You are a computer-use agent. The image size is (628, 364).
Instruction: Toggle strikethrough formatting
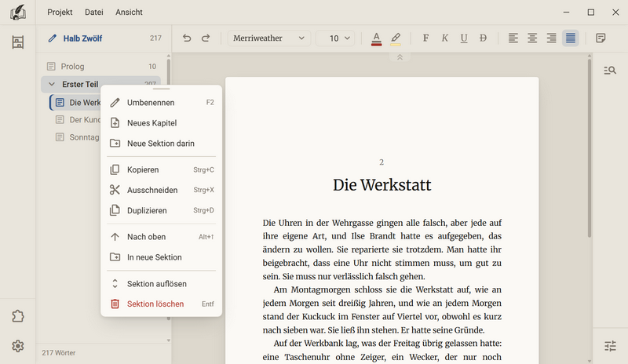(x=483, y=38)
